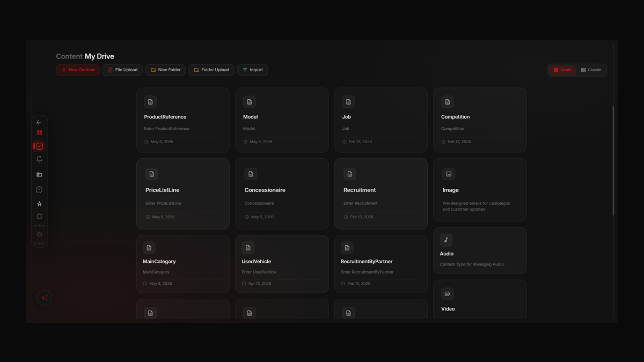Click the Competition card document icon
The width and height of the screenshot is (644, 362).
point(448,102)
